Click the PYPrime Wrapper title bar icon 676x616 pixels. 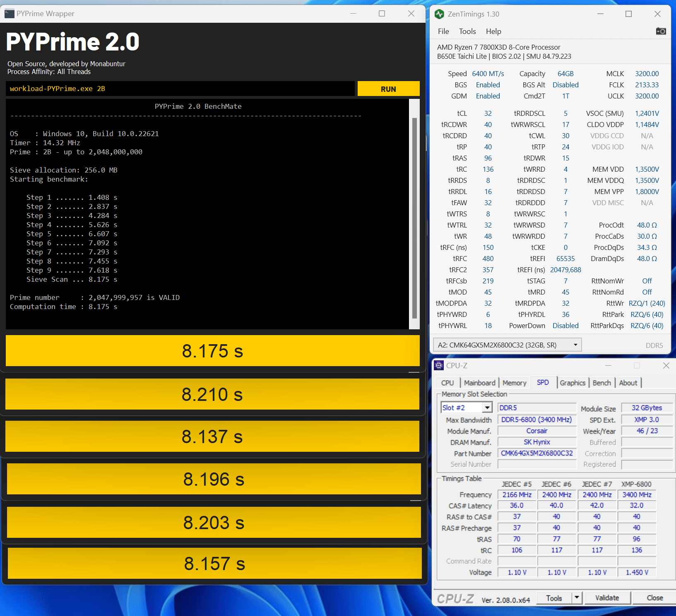[x=10, y=14]
